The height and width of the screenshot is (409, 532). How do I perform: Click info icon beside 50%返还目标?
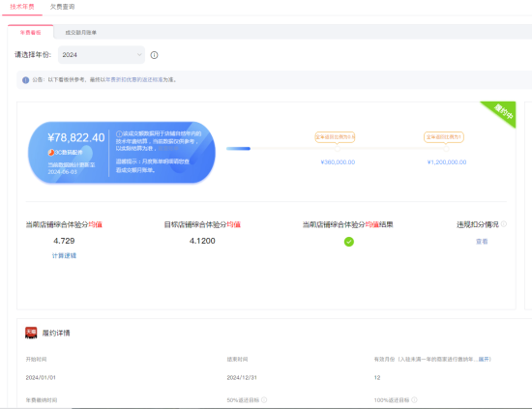(x=264, y=400)
